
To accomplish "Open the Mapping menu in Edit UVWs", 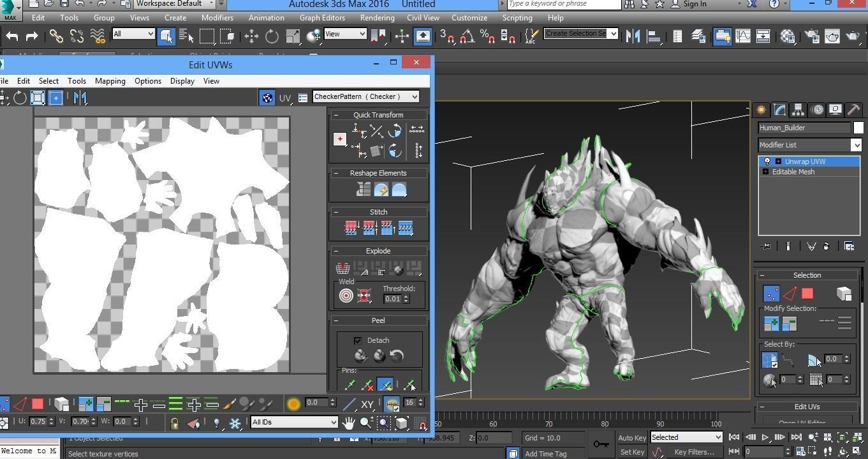I will click(x=110, y=81).
